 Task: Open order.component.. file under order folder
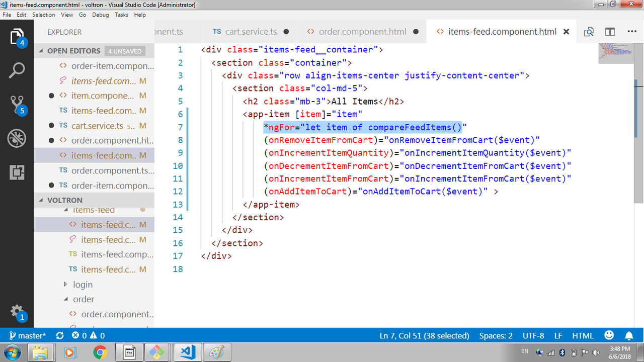click(x=94, y=314)
